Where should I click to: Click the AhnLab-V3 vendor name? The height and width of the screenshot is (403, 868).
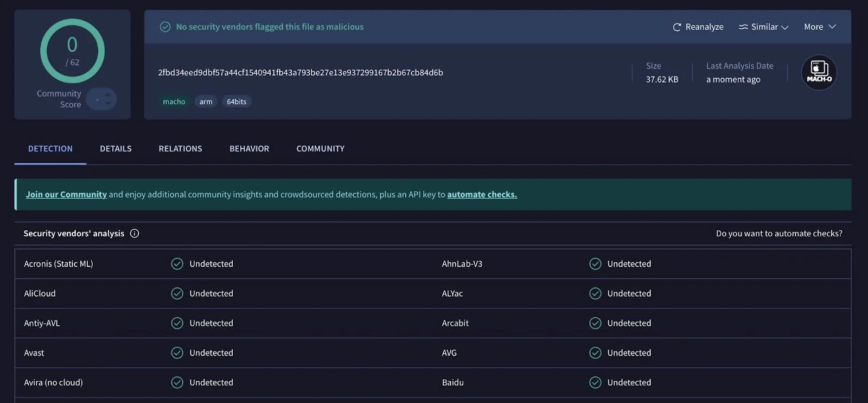click(462, 263)
